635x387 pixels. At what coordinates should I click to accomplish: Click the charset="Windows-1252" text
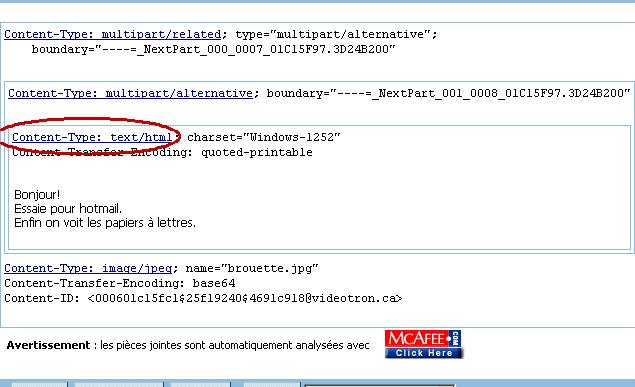tap(264, 137)
